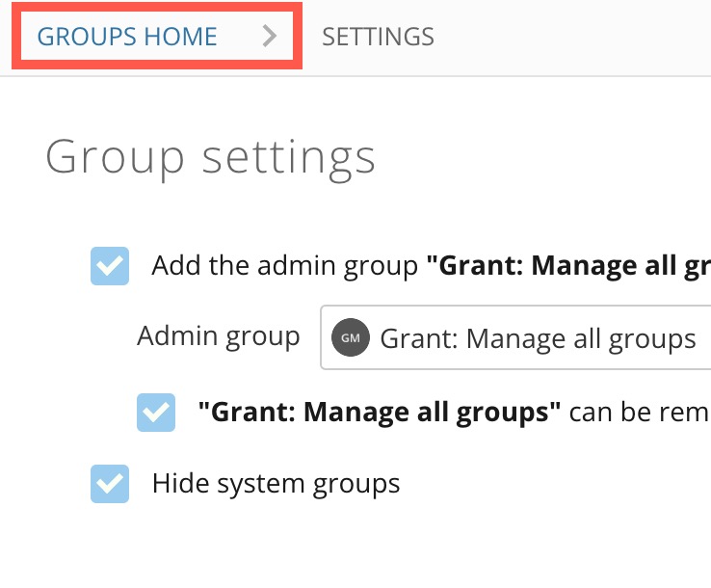Click the GM avatar icon
The width and height of the screenshot is (711, 588).
click(x=350, y=338)
